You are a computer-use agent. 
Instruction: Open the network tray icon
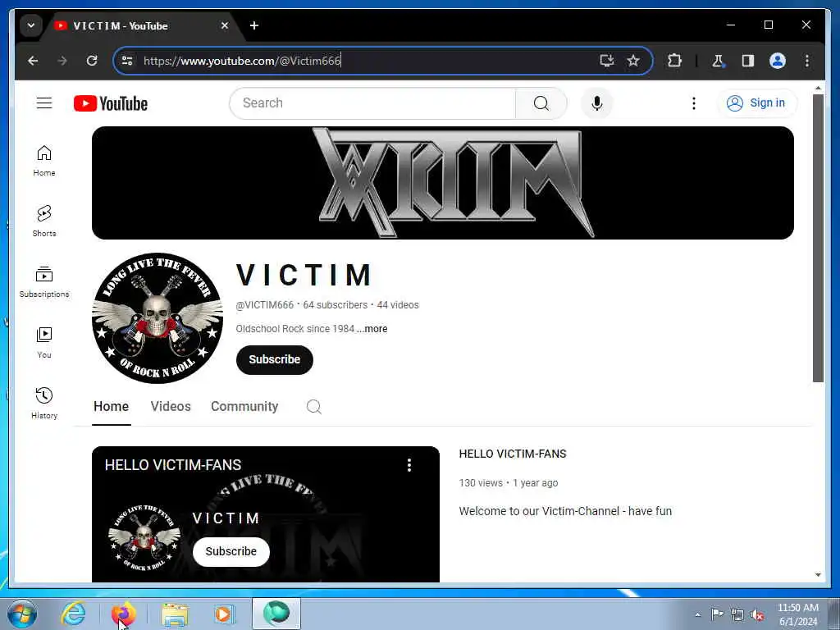(737, 614)
